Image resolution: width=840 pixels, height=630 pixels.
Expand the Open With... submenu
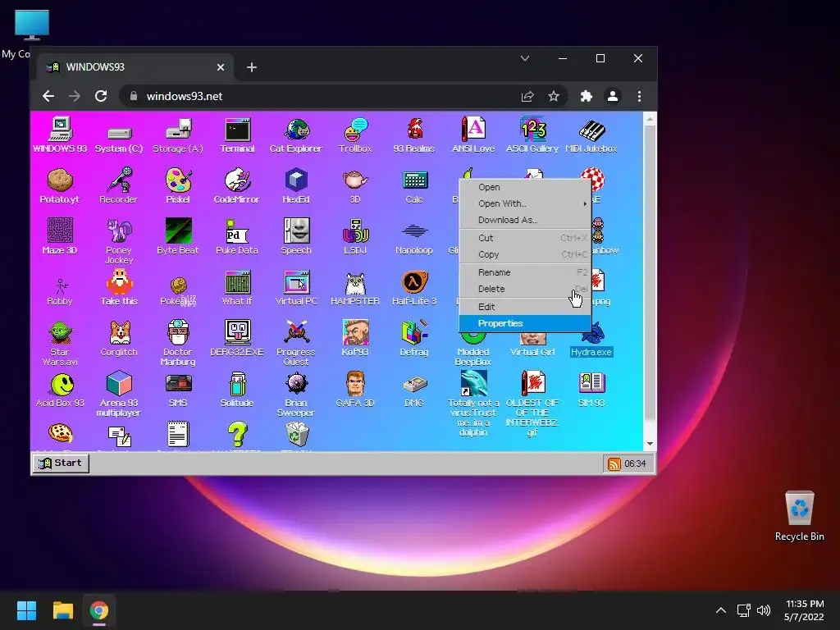point(525,203)
